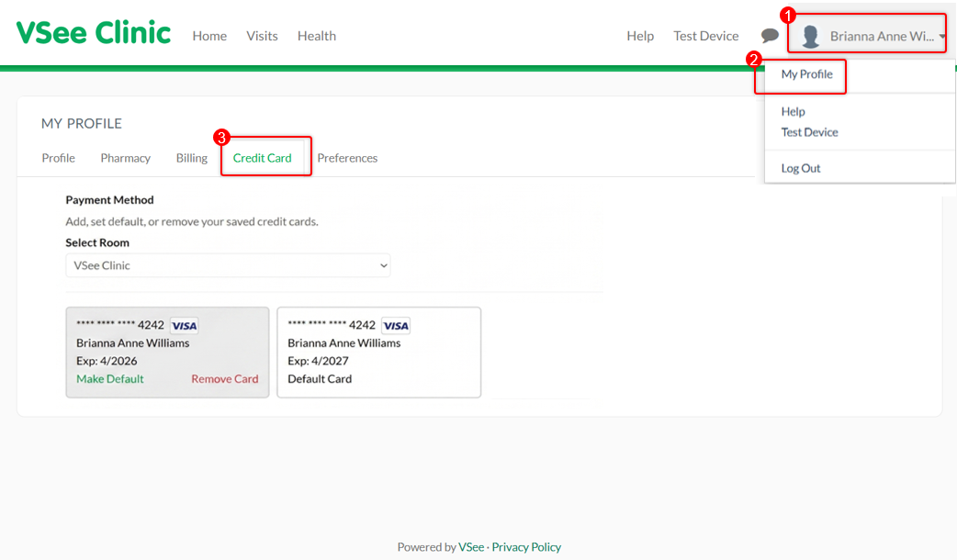Expand the Brianna Anne user menu arrow
The height and width of the screenshot is (560, 957).
click(942, 37)
